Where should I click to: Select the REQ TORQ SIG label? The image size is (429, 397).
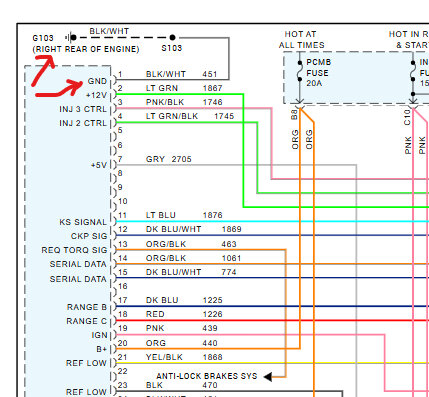(x=74, y=250)
